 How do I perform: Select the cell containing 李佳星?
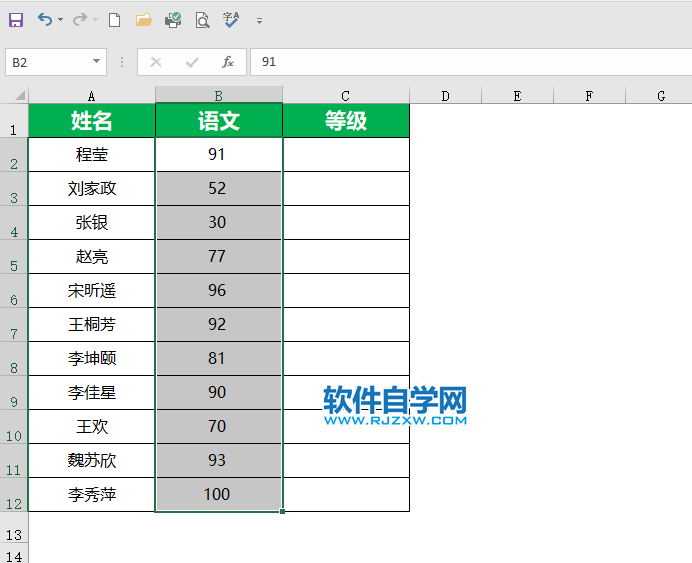[92, 392]
